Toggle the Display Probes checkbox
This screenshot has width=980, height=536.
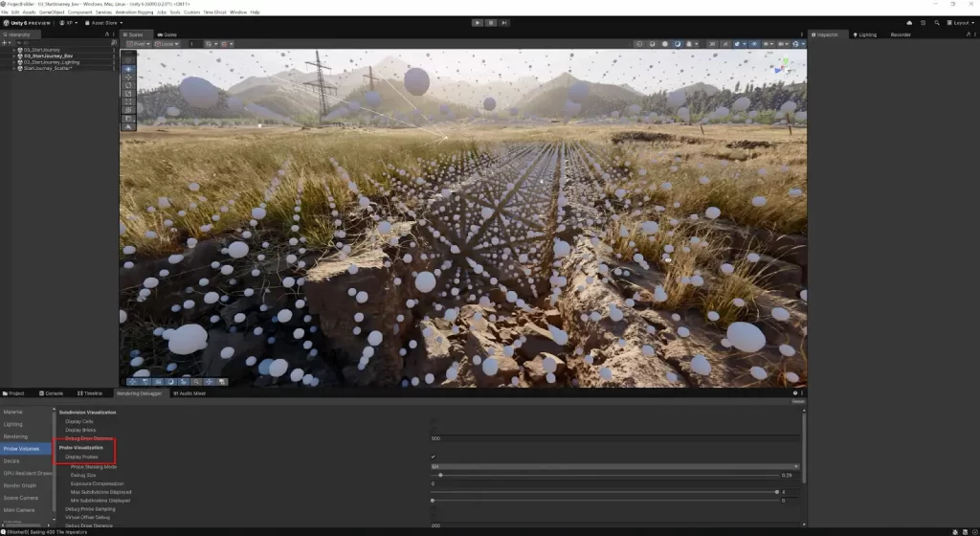coord(433,458)
